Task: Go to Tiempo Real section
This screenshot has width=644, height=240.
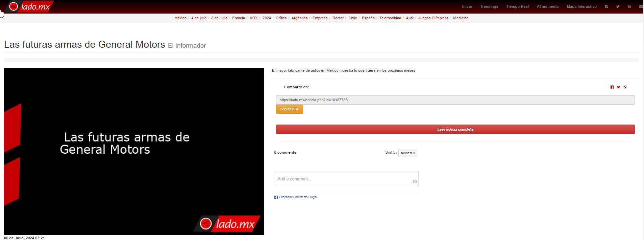Action: [x=517, y=6]
